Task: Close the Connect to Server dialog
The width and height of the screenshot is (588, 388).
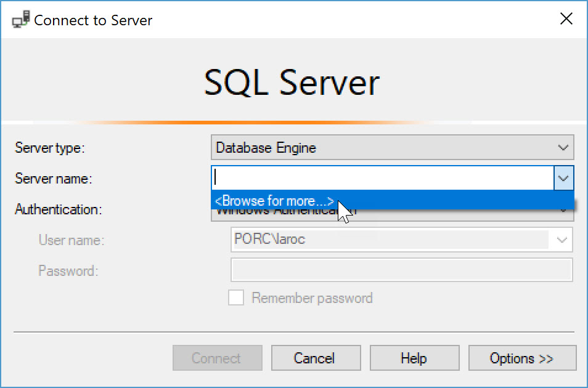Action: (566, 18)
